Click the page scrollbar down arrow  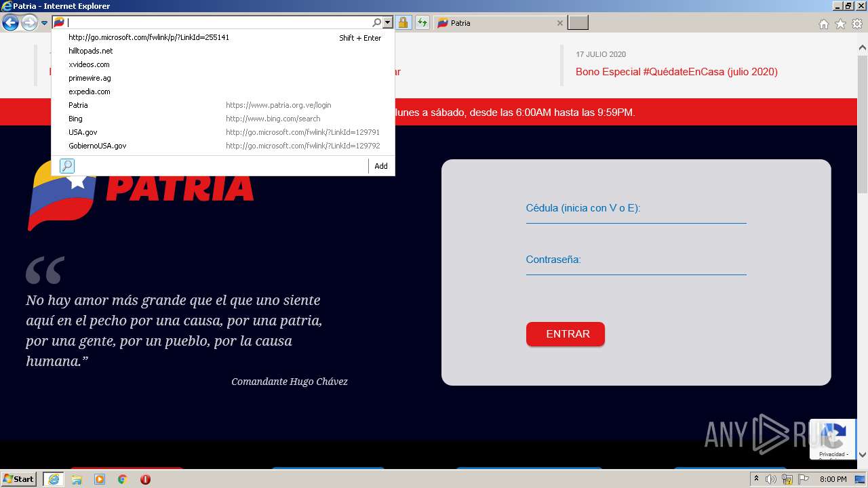coord(863,455)
